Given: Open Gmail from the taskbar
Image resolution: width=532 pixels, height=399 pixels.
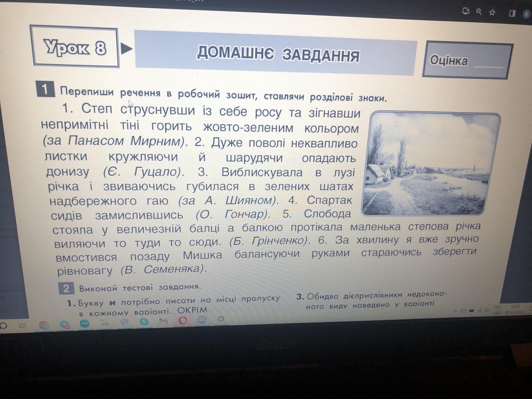Looking at the screenshot, I should 163,321.
